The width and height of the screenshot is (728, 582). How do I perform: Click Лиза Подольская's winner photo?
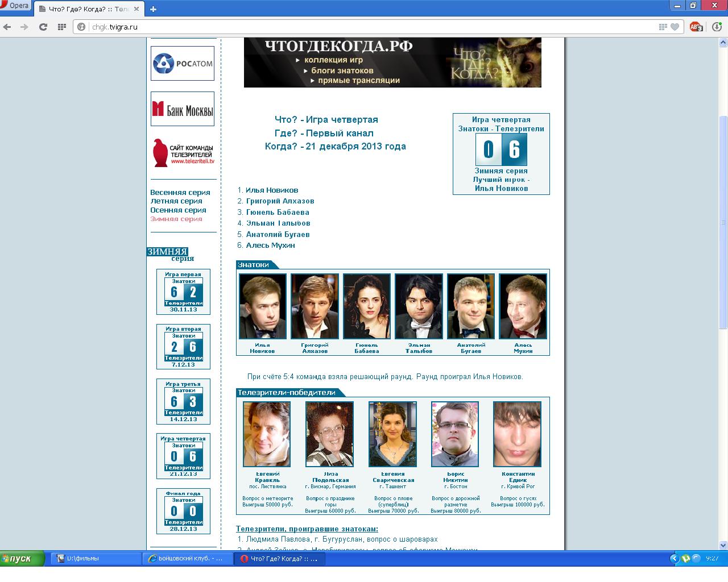(x=329, y=434)
